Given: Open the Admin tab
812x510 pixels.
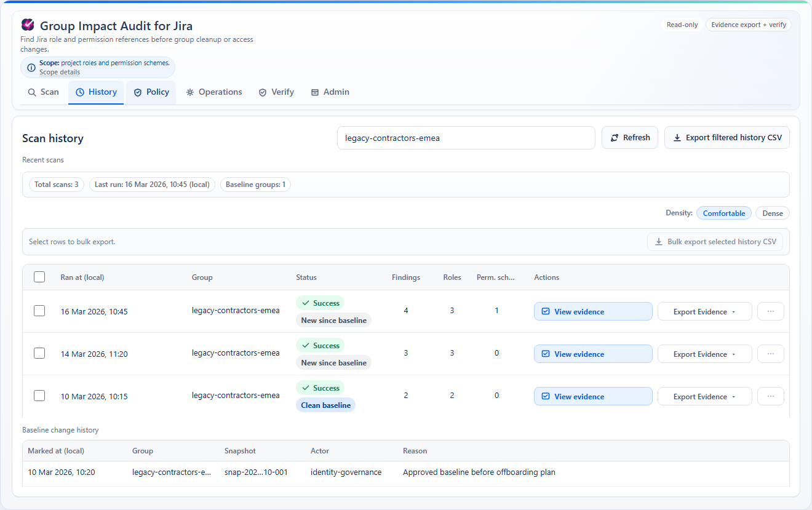Looking at the screenshot, I should click(x=330, y=92).
